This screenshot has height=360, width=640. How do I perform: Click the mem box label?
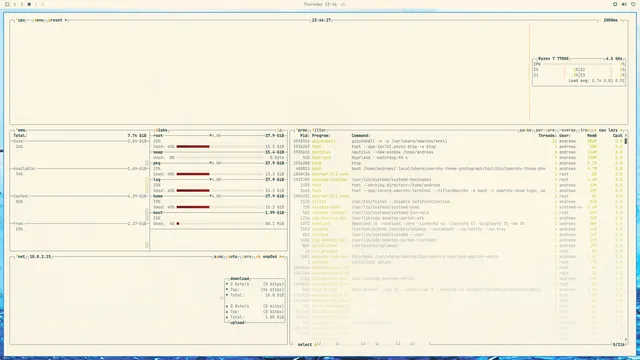tap(22, 130)
